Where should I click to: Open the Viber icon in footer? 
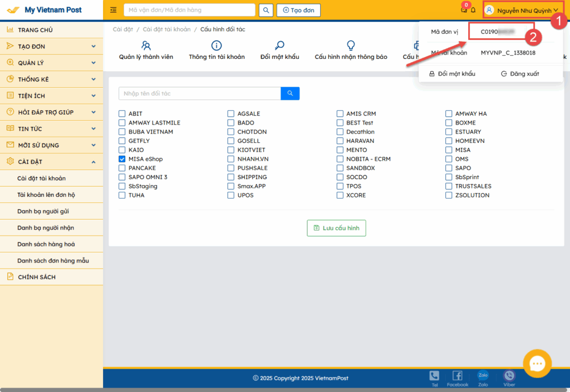[x=509, y=376]
